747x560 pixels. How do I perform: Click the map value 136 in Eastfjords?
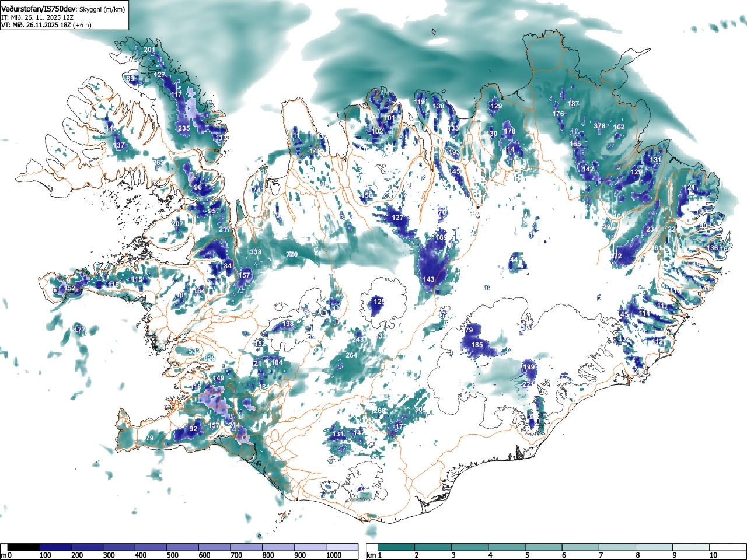pos(713,249)
